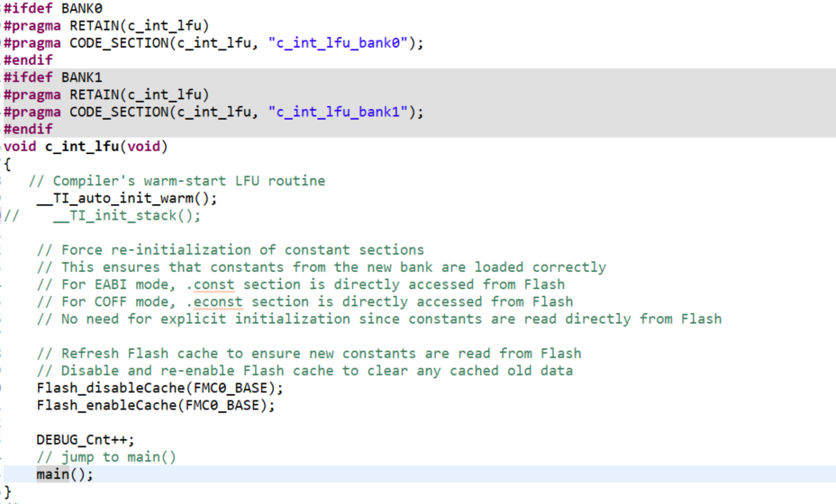The image size is (836, 504).
Task: Click first RETAIN(c_int_lfu) pragma line
Action: [x=106, y=25]
